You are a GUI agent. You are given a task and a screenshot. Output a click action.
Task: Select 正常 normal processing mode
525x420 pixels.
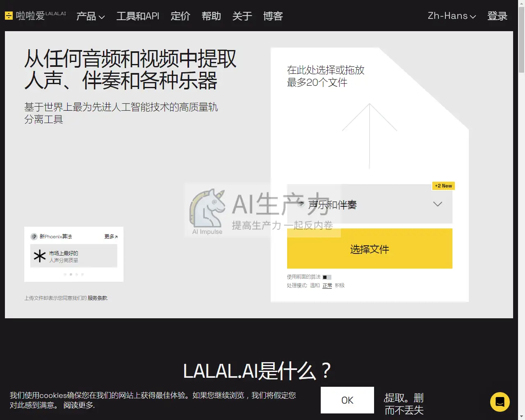[x=327, y=285]
